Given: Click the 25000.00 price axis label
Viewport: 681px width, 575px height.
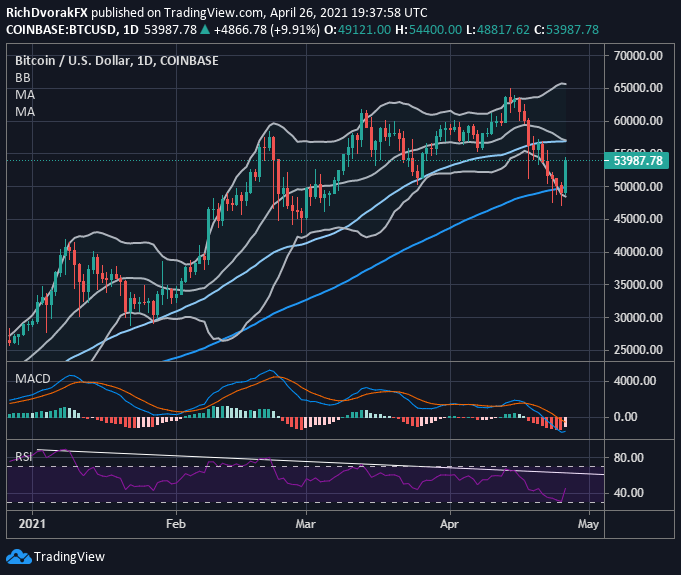Looking at the screenshot, I should click(x=638, y=350).
